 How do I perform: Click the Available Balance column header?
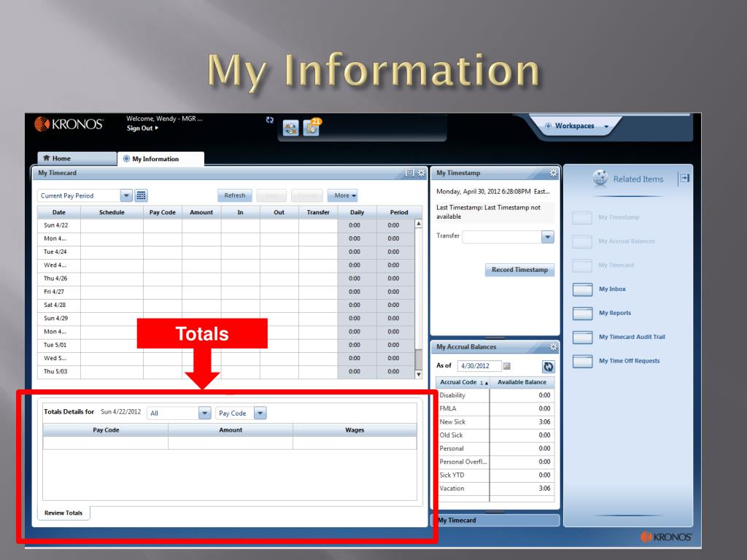click(x=522, y=382)
